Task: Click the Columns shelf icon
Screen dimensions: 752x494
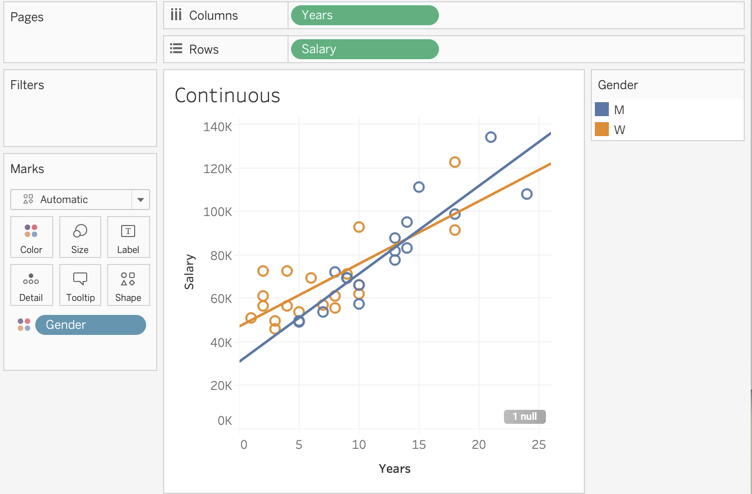Action: 176,15
